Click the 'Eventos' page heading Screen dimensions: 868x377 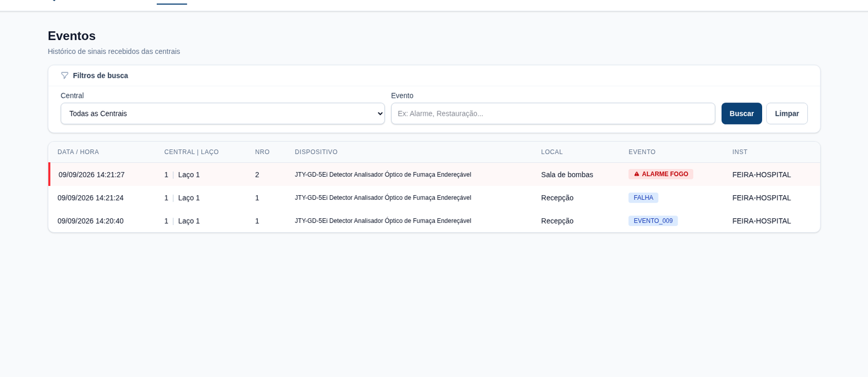(x=72, y=36)
